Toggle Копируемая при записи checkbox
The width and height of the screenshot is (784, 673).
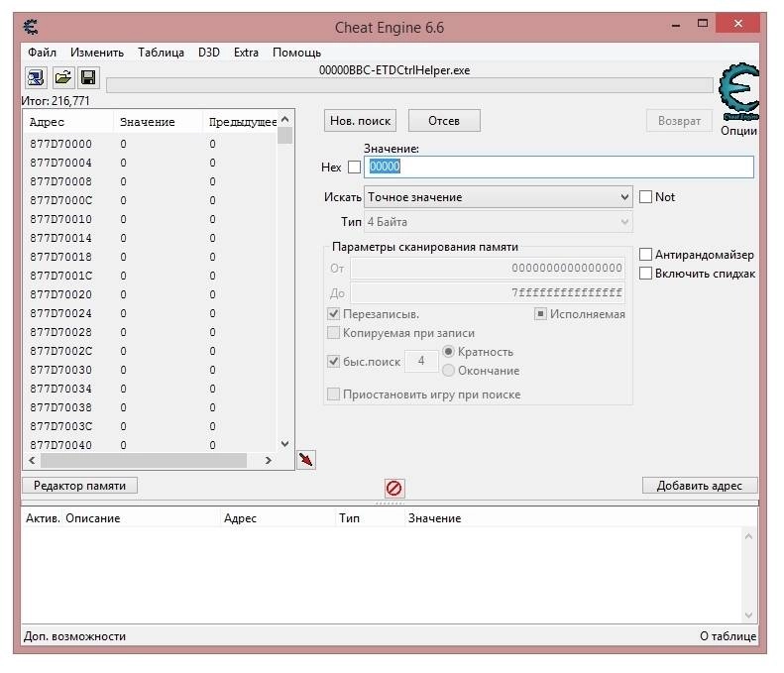pos(333,333)
